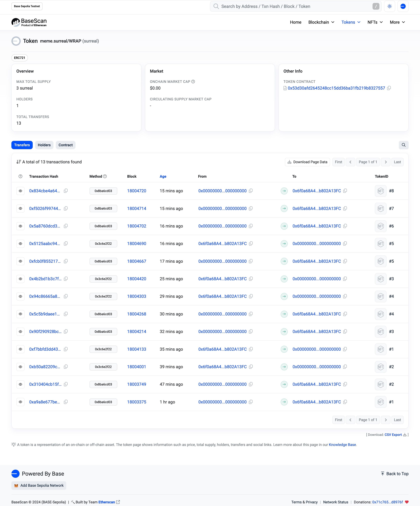
Task: Copy To address in block 18003749 row
Action: coord(345,384)
